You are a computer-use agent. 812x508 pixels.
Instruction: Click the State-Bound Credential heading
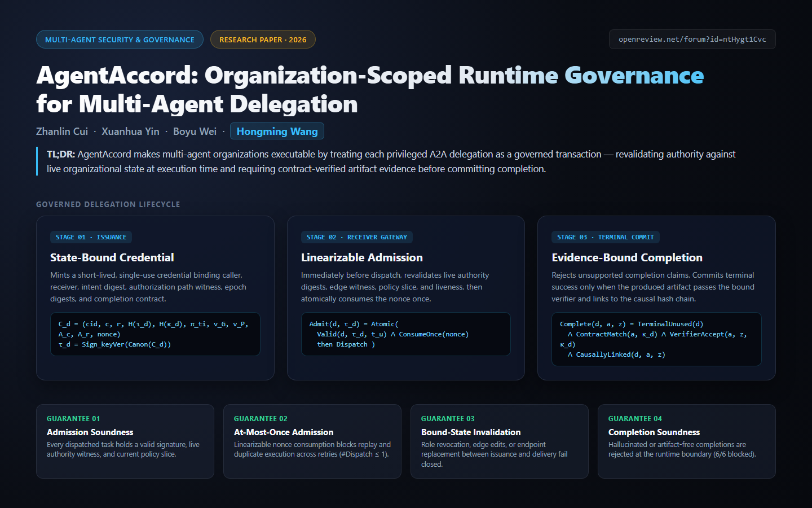coord(112,257)
